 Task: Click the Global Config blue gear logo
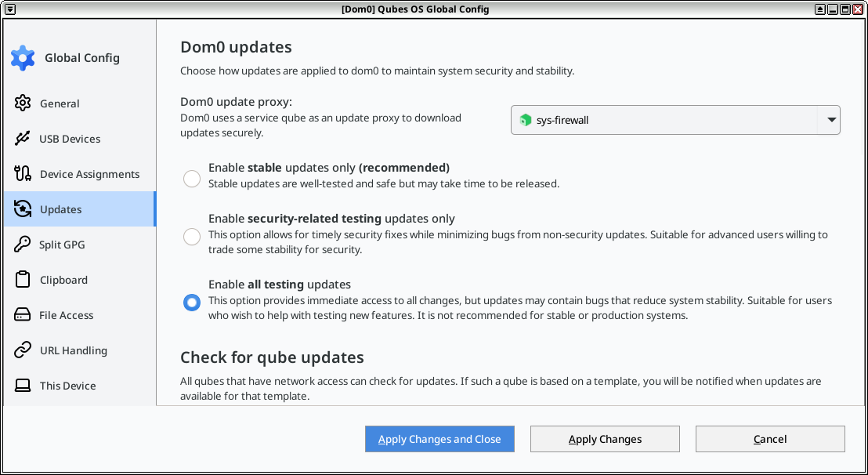coord(23,57)
